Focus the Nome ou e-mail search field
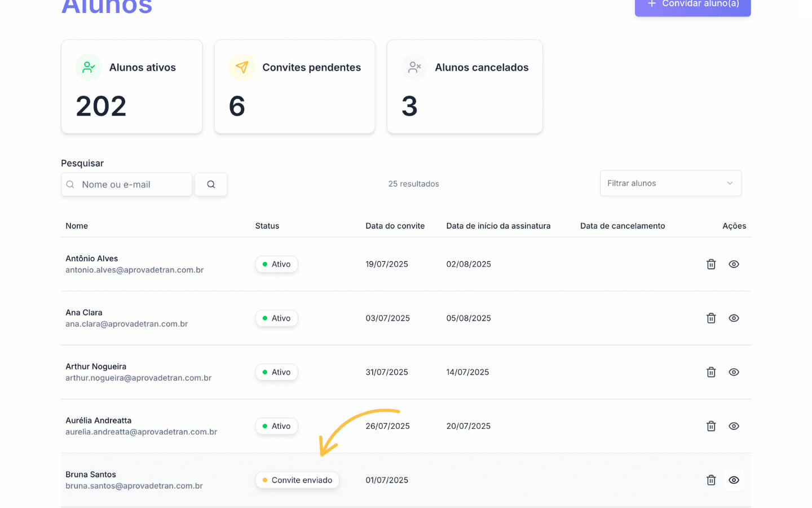Viewport: 812px width, 508px height. [127, 185]
